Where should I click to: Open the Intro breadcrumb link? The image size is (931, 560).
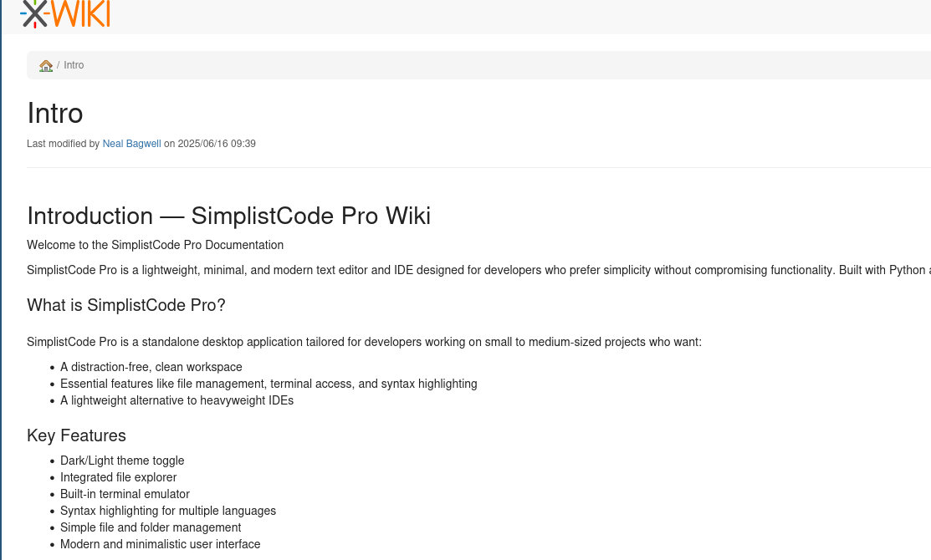(x=74, y=65)
